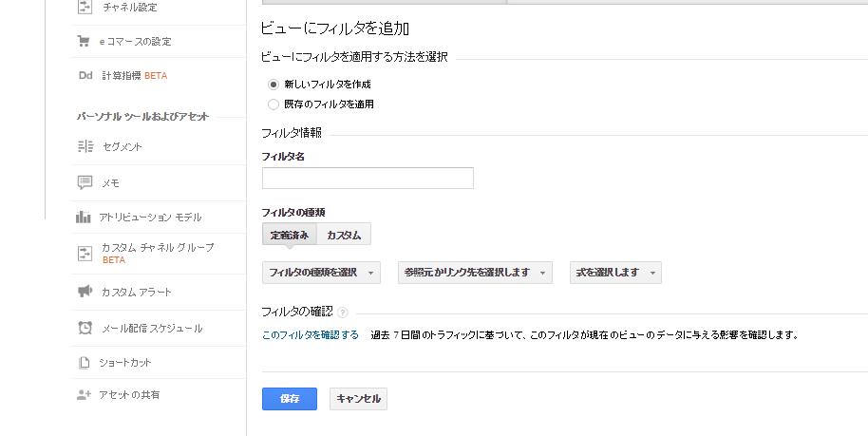Click the フィルタ名 text input field
Screen dimensions: 868x436
pyautogui.click(x=368, y=179)
